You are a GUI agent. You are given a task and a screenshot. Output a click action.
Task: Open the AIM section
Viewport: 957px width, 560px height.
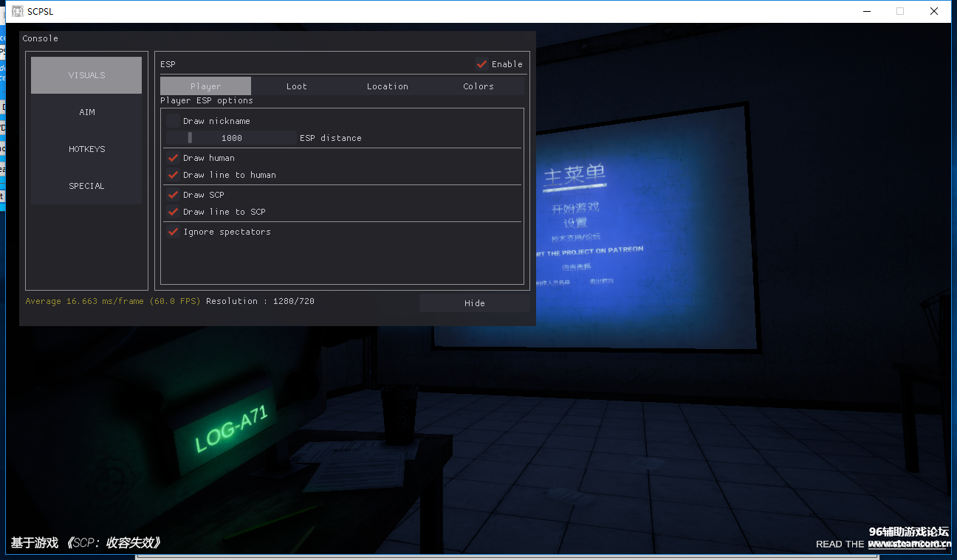click(86, 112)
